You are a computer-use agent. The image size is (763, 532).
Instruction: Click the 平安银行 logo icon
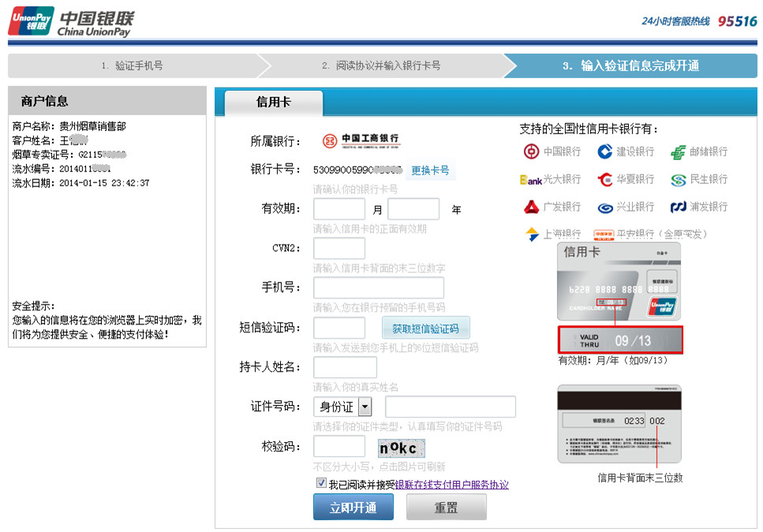point(604,234)
